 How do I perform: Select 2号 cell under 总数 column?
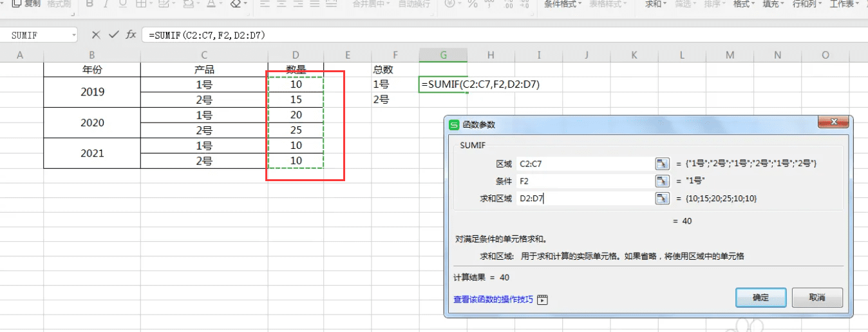(x=395, y=100)
